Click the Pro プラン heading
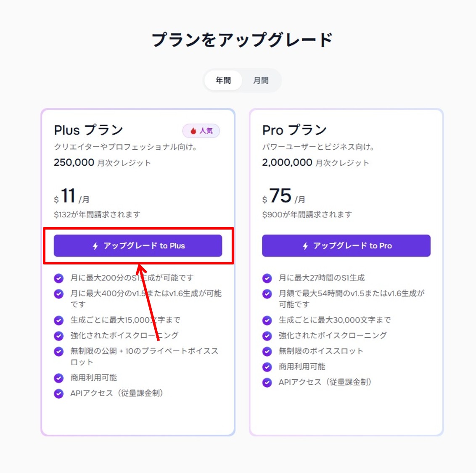 294,130
